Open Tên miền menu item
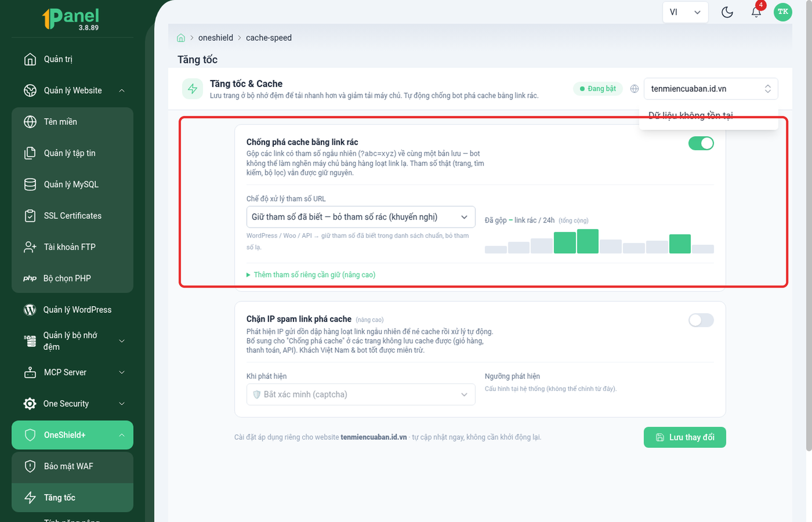Screen dimensions: 812x522 72,122
